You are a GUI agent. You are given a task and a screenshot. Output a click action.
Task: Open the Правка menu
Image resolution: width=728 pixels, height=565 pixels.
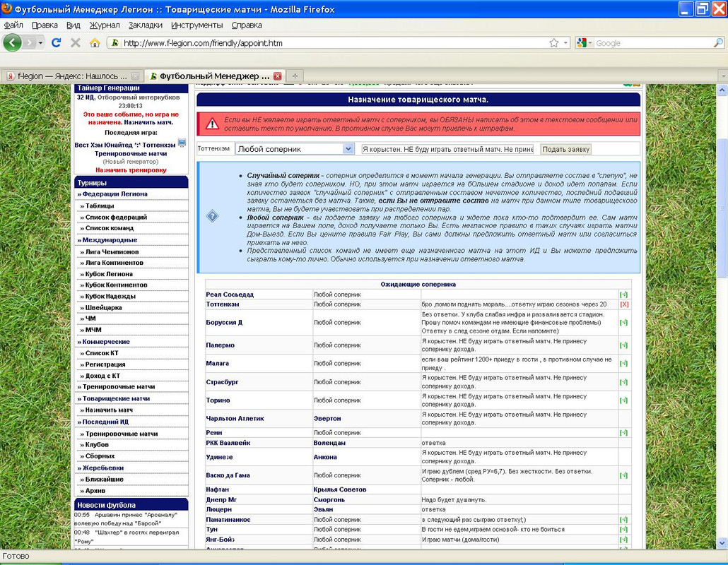coord(45,25)
